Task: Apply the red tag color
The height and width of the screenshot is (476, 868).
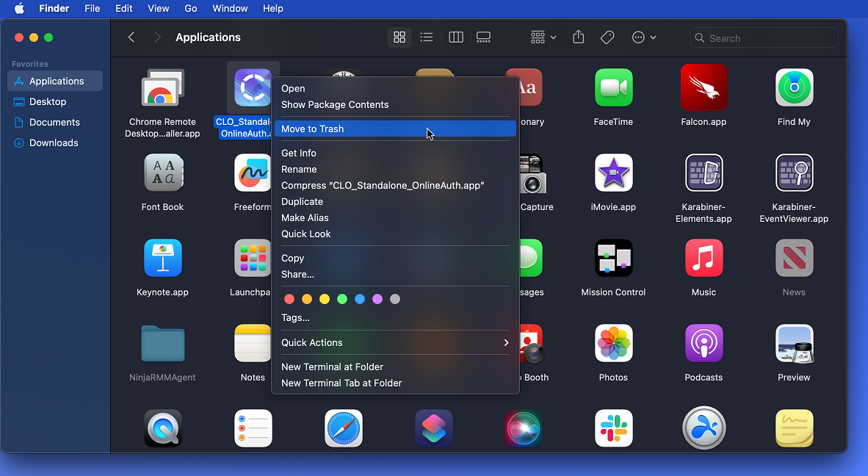Action: 289,299
